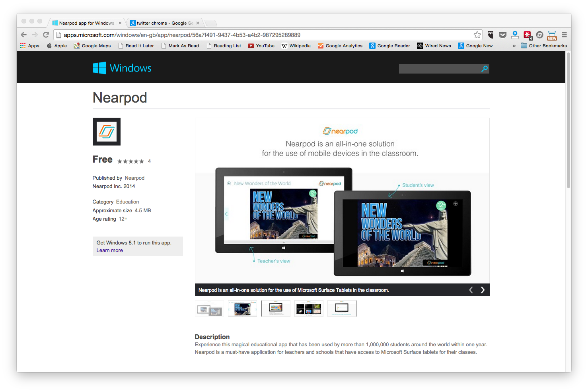Open the Apple bookmark
This screenshot has height=392, width=588.
click(57, 46)
